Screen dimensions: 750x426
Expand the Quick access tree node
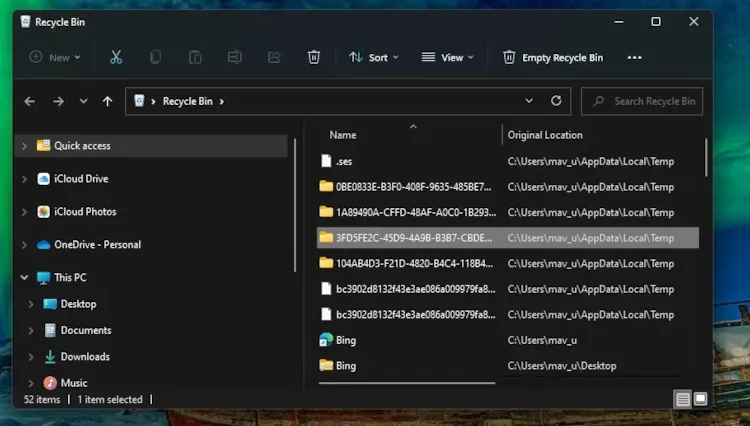pyautogui.click(x=24, y=146)
